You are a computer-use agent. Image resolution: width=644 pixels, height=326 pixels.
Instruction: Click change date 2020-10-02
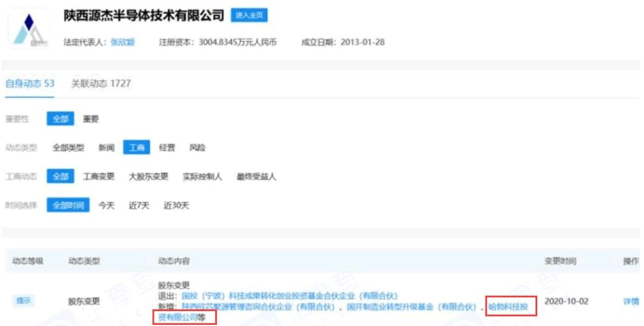coord(566,302)
